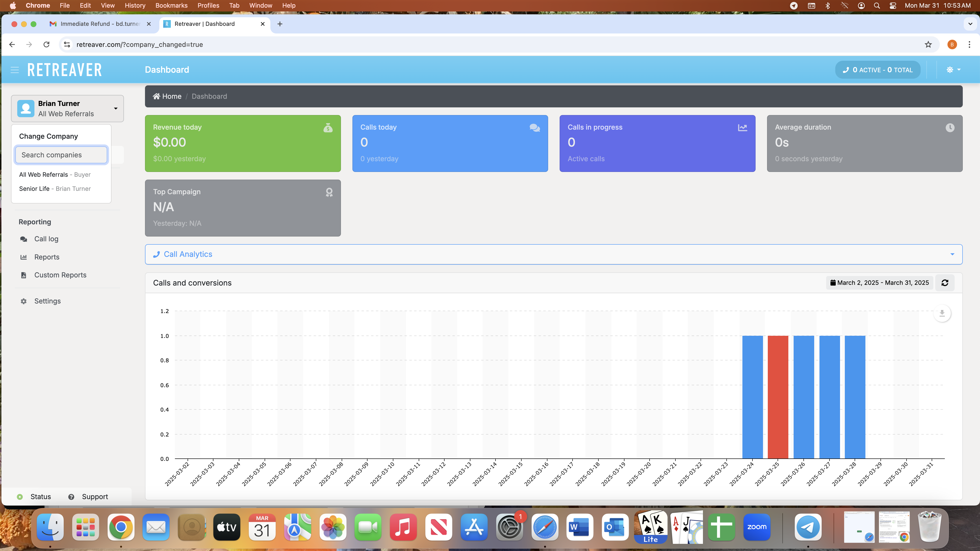Reload the current page

tap(46, 44)
